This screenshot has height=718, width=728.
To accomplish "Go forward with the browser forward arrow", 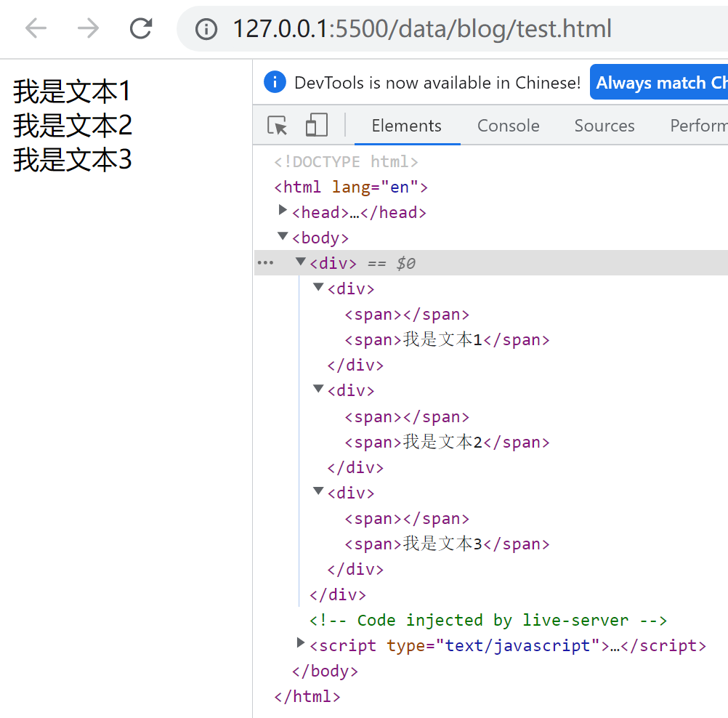I will tap(88, 28).
